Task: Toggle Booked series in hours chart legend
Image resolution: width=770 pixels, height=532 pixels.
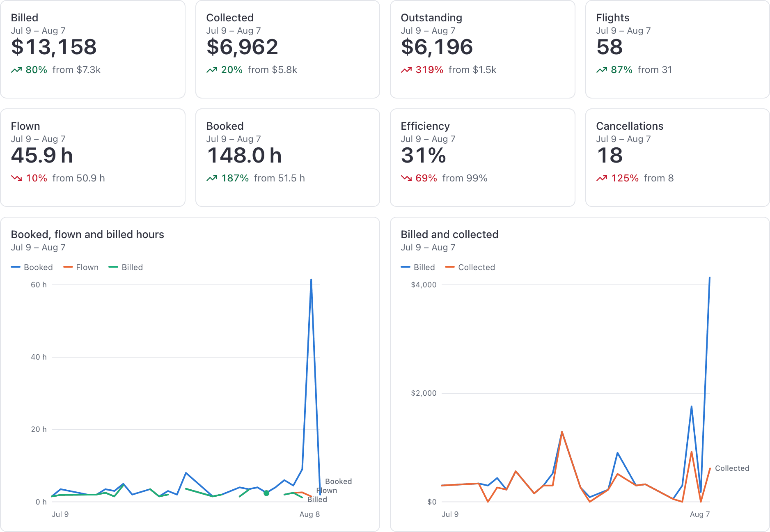Action: (x=32, y=267)
